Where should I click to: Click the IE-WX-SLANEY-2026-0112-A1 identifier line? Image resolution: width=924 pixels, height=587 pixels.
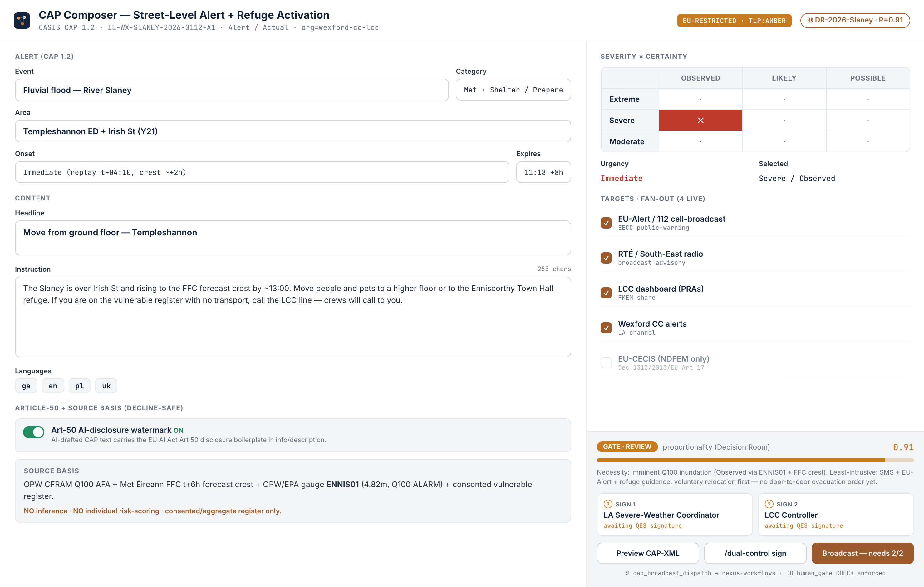pyautogui.click(x=209, y=28)
